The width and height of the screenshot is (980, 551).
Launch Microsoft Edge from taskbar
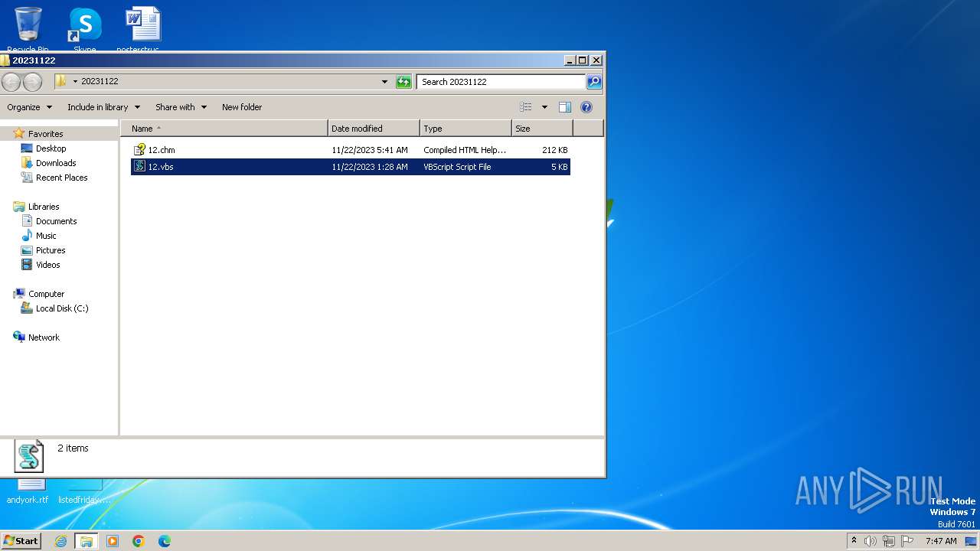click(164, 541)
